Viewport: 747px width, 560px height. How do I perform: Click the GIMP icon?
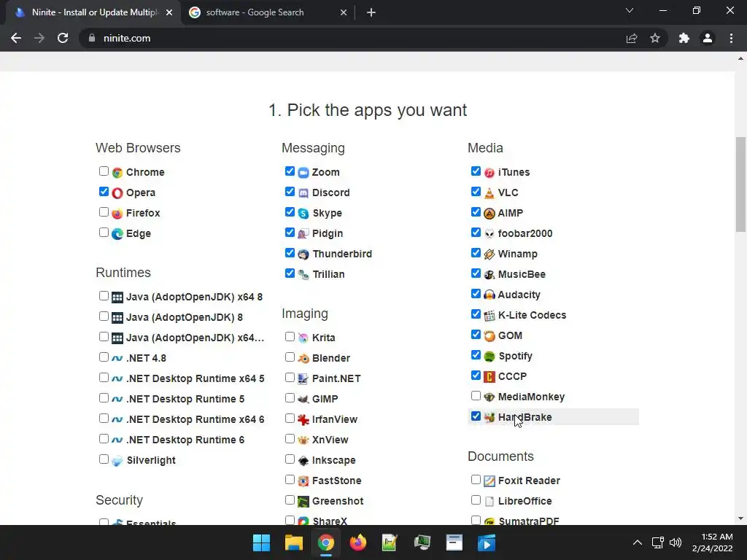click(x=303, y=399)
